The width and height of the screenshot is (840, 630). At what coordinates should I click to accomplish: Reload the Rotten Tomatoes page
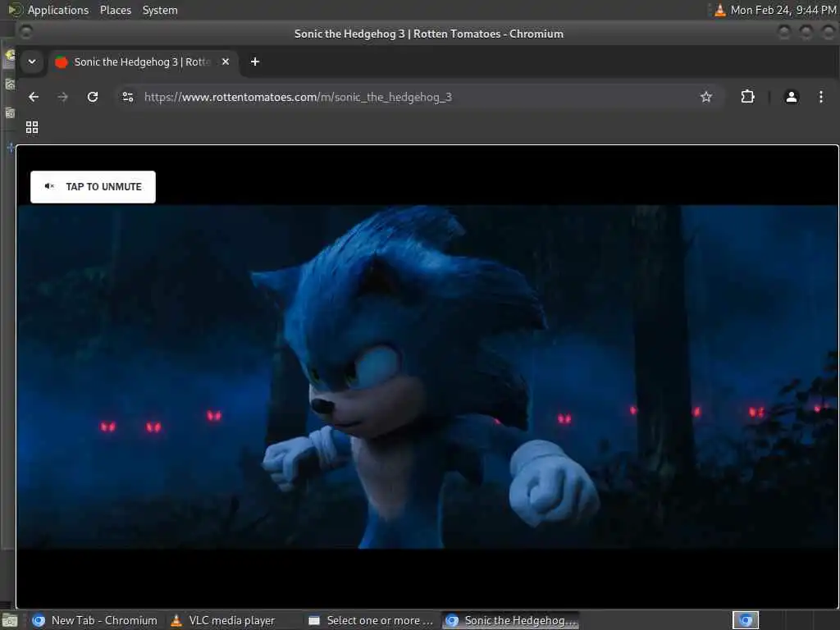93,97
